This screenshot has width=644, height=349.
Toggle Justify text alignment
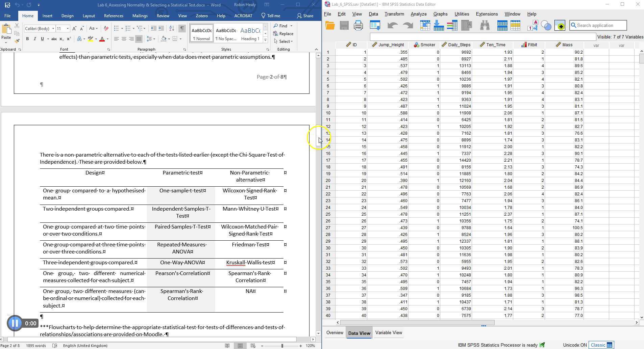click(139, 39)
